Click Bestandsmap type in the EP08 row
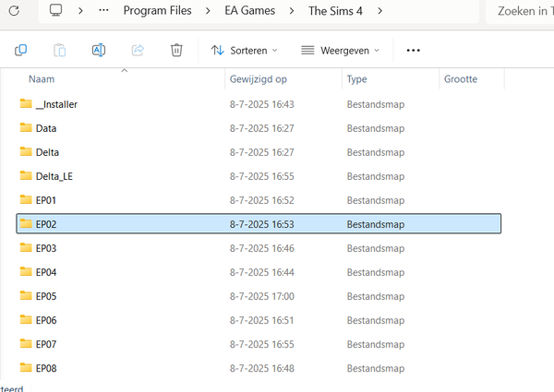This screenshot has height=392, width=554. 376,368
